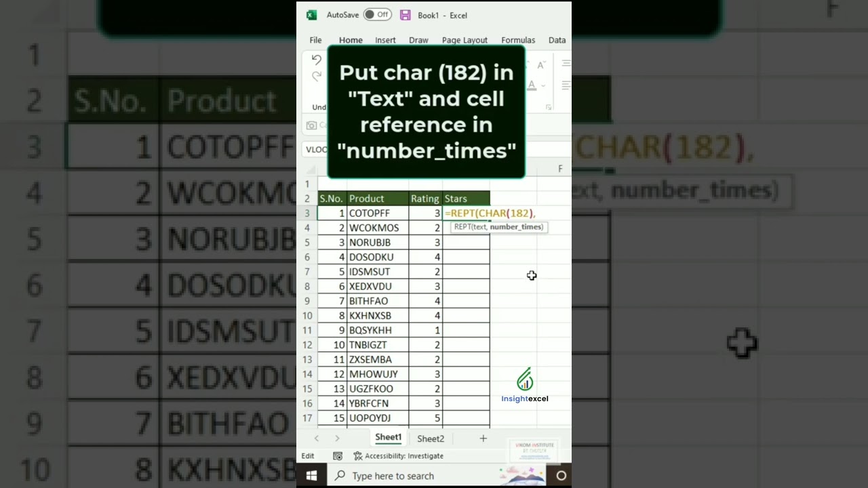Click the Redo arrow icon
The image size is (868, 488).
tap(317, 76)
